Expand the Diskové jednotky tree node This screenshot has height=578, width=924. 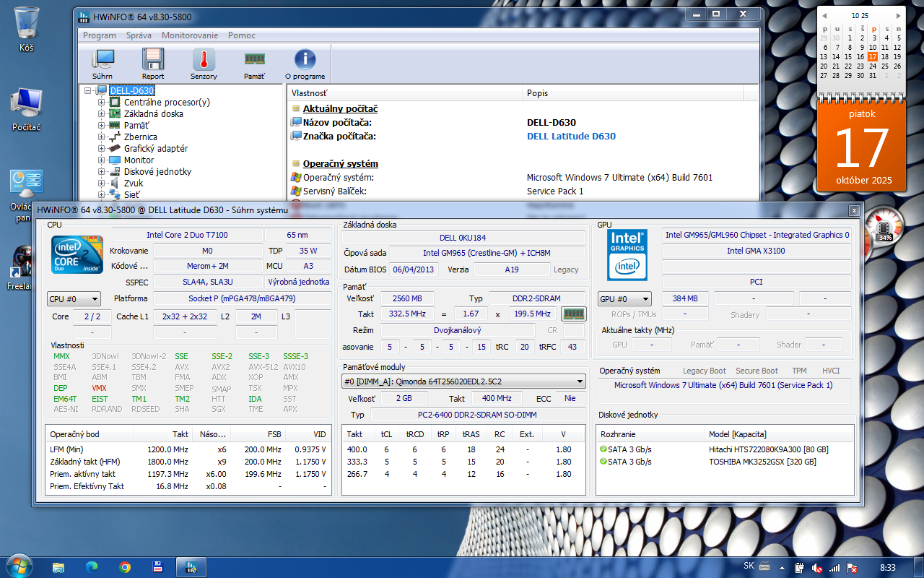(102, 172)
